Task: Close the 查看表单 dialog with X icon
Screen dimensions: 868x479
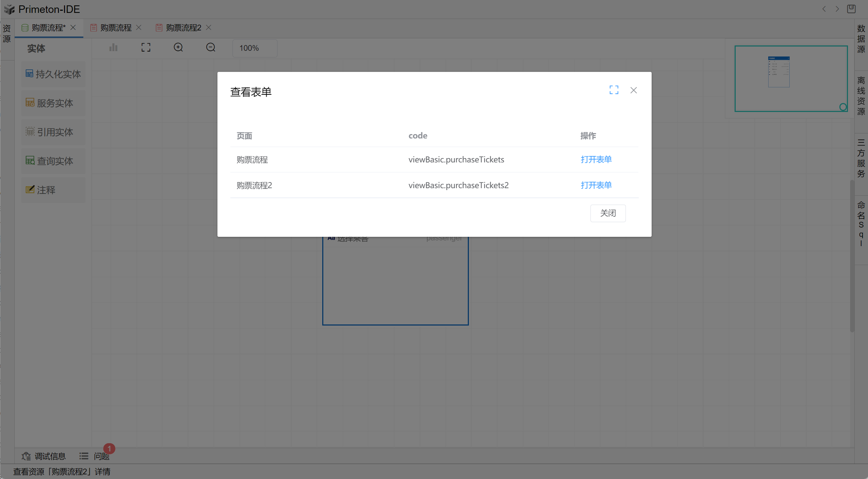Action: pyautogui.click(x=633, y=90)
